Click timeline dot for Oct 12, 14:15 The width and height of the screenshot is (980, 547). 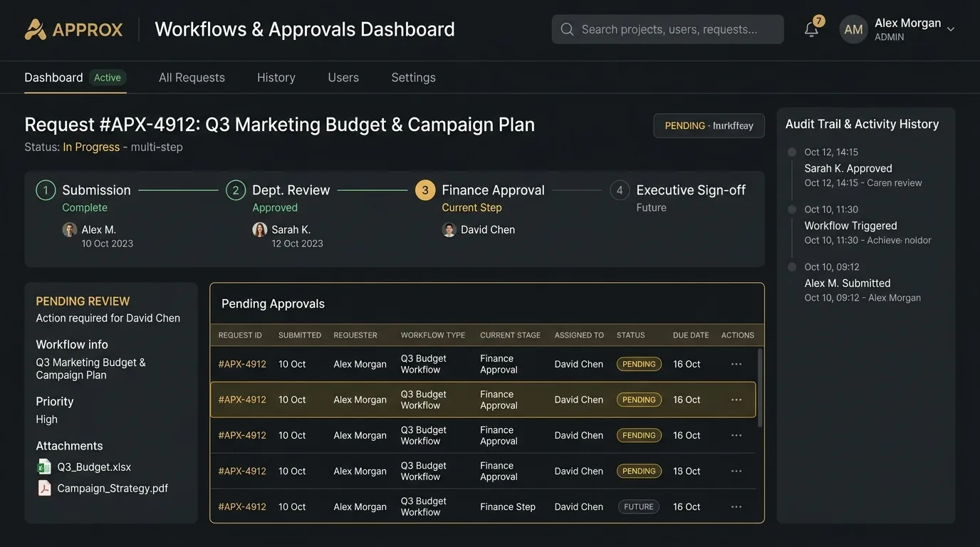click(791, 152)
